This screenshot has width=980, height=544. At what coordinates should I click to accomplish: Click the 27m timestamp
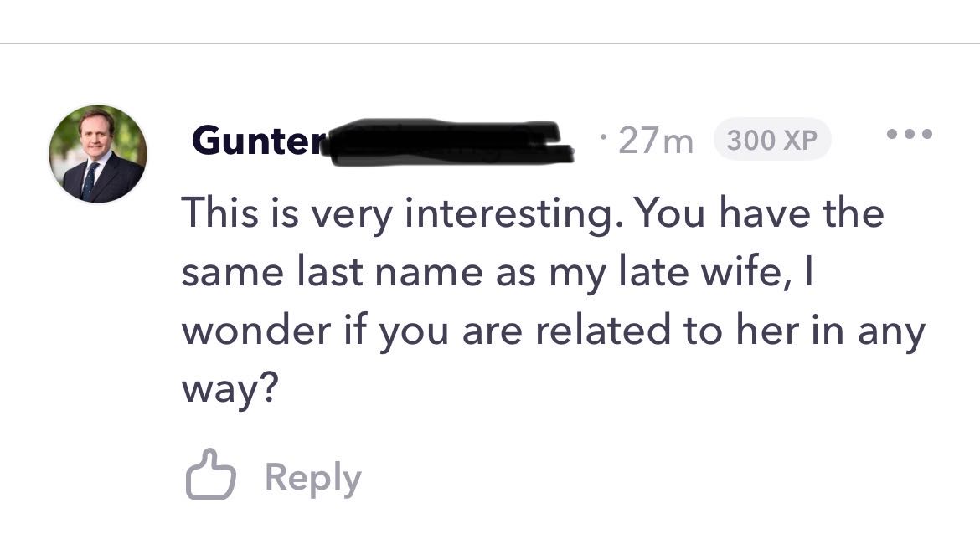pyautogui.click(x=656, y=141)
